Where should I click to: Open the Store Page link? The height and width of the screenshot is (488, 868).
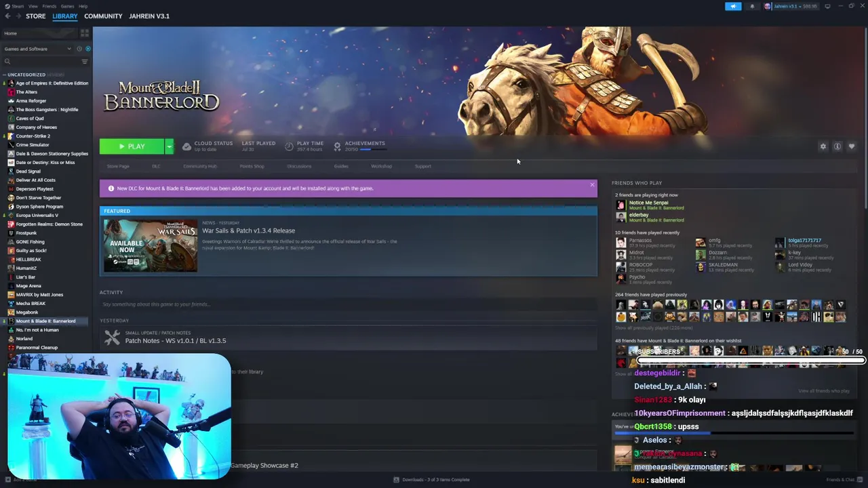(x=118, y=166)
